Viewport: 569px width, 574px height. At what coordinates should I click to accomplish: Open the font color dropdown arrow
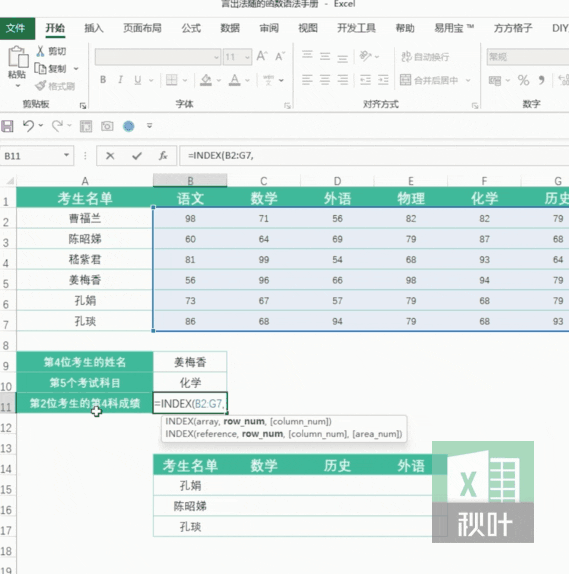[248, 81]
